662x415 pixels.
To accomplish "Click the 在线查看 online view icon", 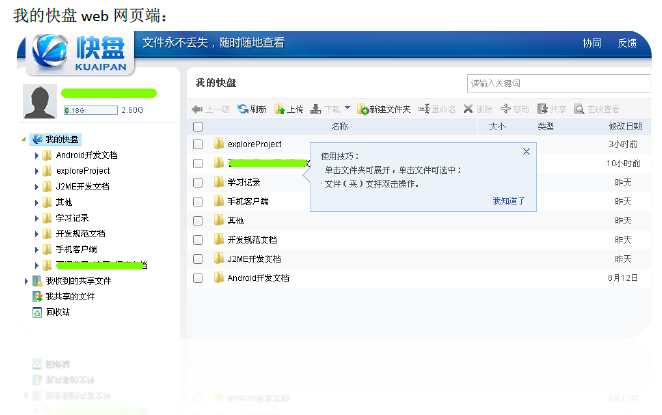I will (579, 109).
